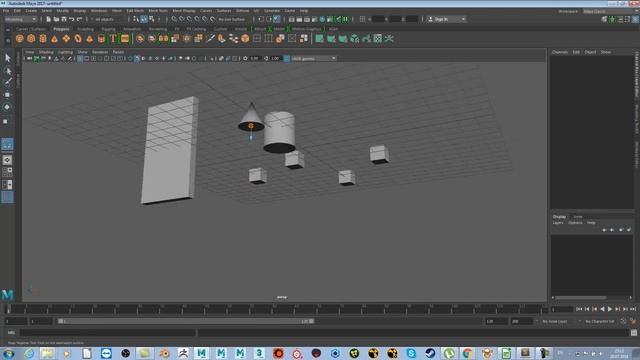Open the Modeling menu set dropdown
Viewport: 640px width, 360px height.
pyautogui.click(x=21, y=19)
